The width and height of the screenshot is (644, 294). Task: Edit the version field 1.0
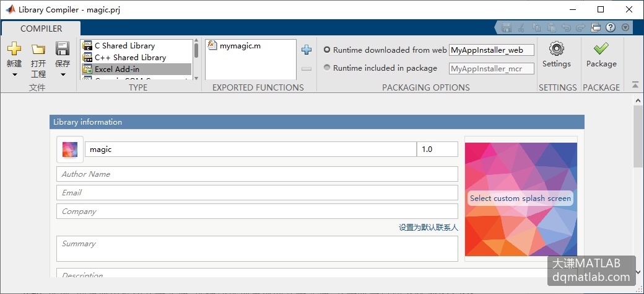point(437,149)
